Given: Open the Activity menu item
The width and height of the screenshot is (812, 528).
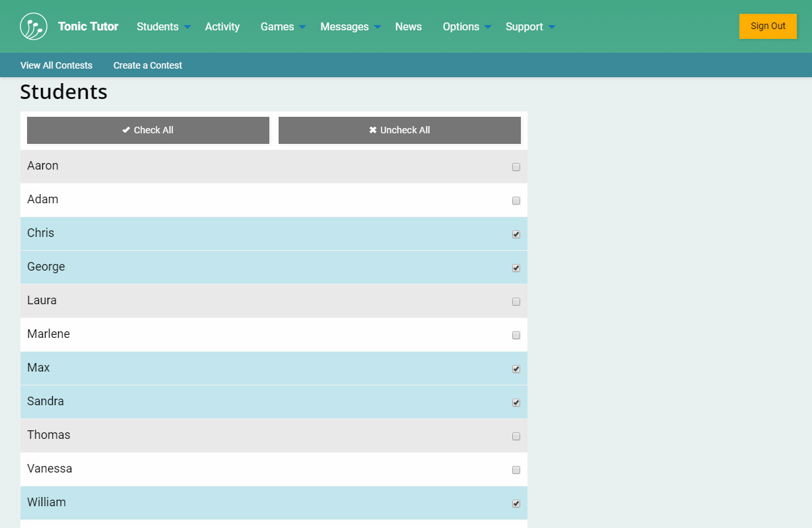Looking at the screenshot, I should (x=222, y=26).
